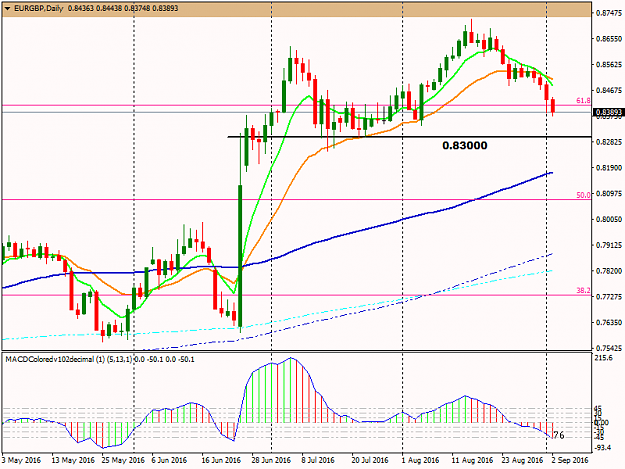The image size is (625, 469).
Task: Select the 38.2 Fibonacci level label
Action: 583,290
